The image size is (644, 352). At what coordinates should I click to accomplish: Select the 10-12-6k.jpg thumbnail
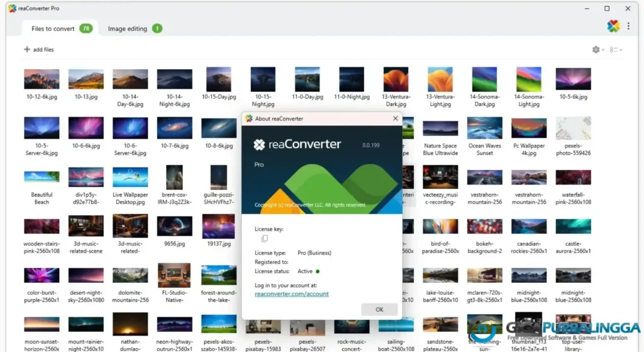[x=42, y=79]
